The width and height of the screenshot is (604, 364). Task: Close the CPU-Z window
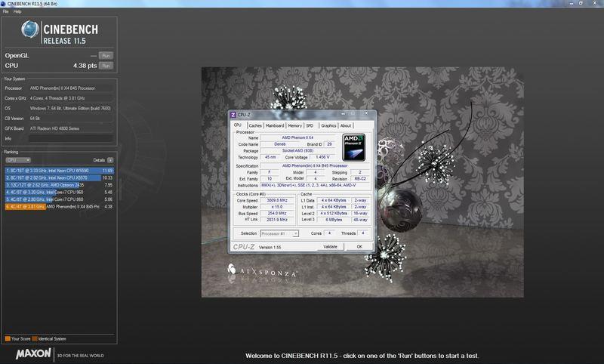[x=366, y=113]
